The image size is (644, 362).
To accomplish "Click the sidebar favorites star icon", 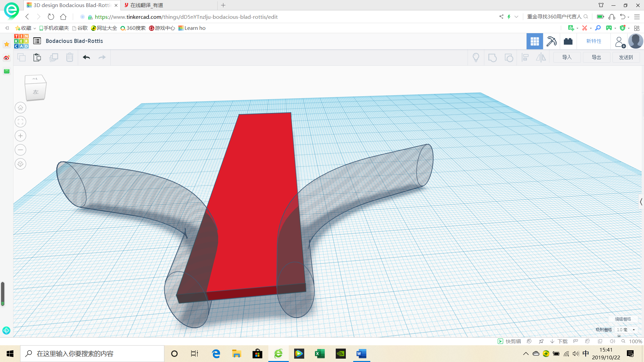I will [7, 44].
